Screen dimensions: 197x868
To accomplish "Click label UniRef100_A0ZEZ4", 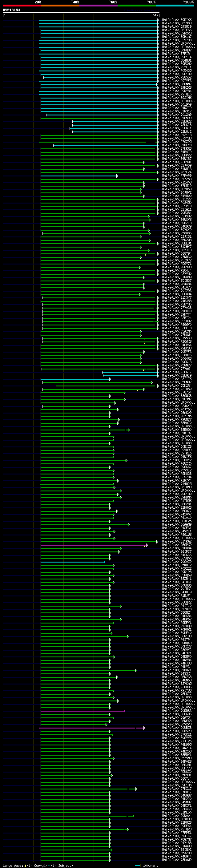I will 177,172.
